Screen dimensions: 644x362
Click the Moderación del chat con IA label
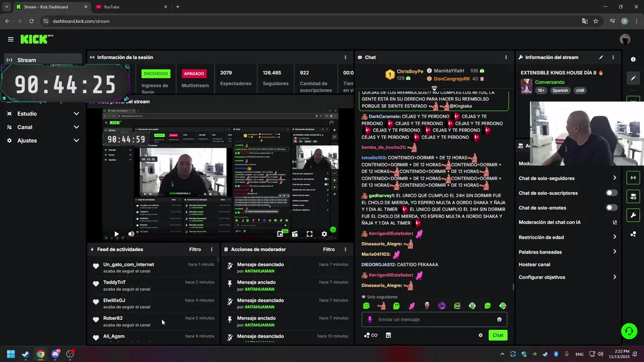click(x=549, y=222)
